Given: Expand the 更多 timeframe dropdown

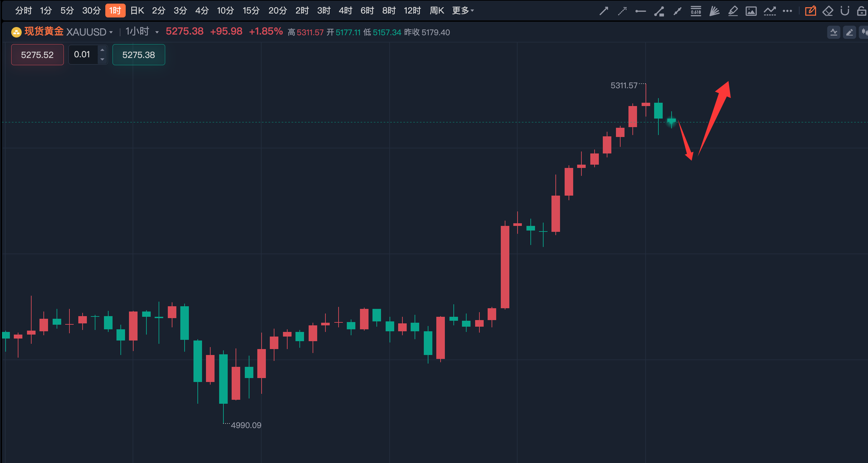Looking at the screenshot, I should (463, 11).
